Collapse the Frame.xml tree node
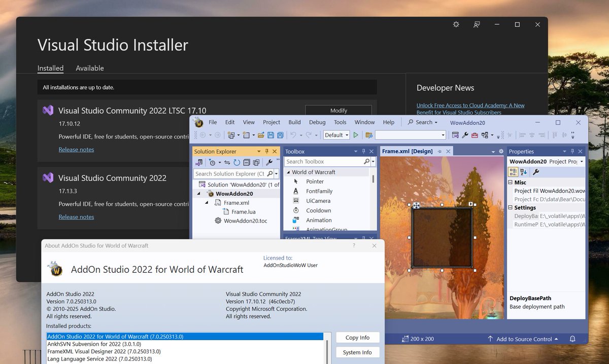The width and height of the screenshot is (609, 364). [x=207, y=202]
